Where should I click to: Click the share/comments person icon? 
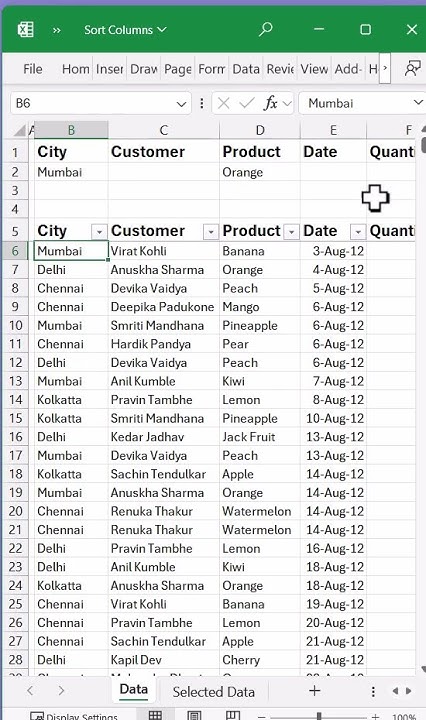(412, 69)
